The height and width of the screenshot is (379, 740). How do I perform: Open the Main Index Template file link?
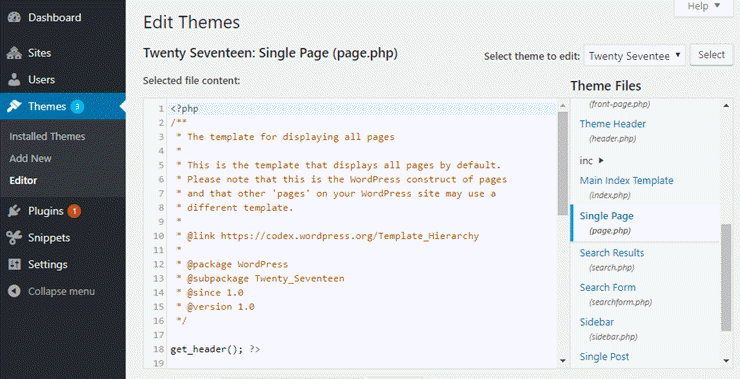626,180
